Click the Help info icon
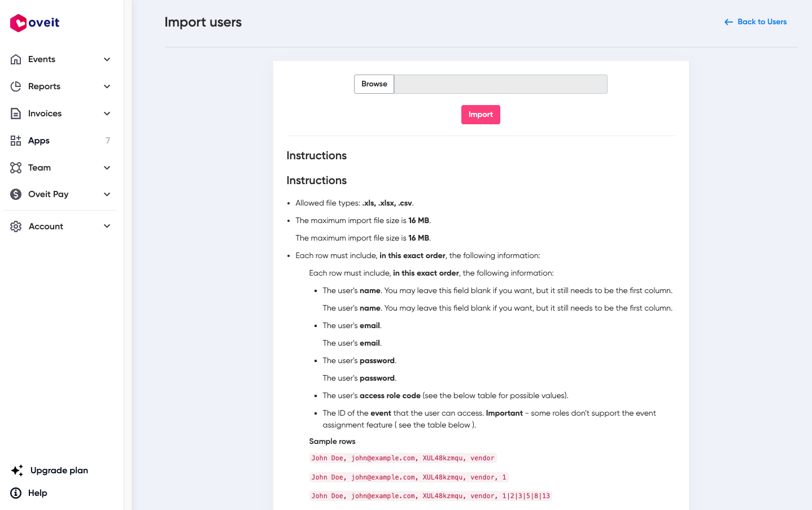The height and width of the screenshot is (510, 812). click(x=16, y=493)
